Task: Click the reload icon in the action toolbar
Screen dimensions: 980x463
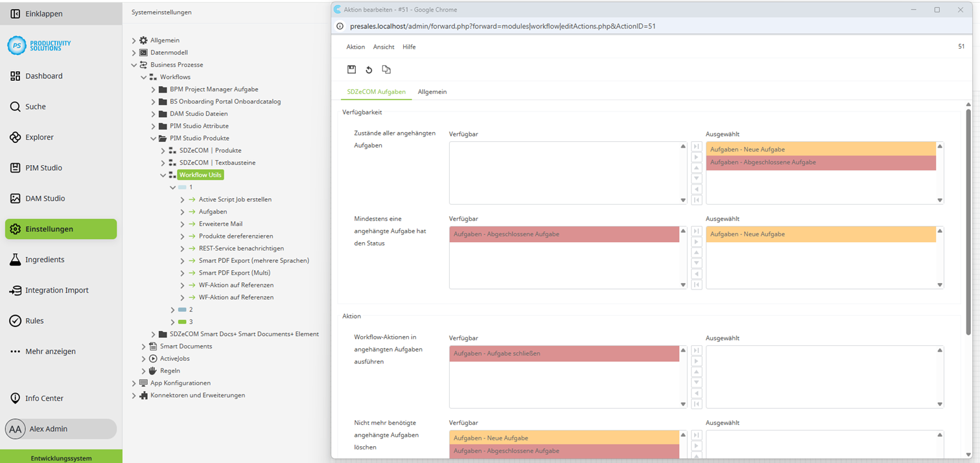Action: pos(369,69)
